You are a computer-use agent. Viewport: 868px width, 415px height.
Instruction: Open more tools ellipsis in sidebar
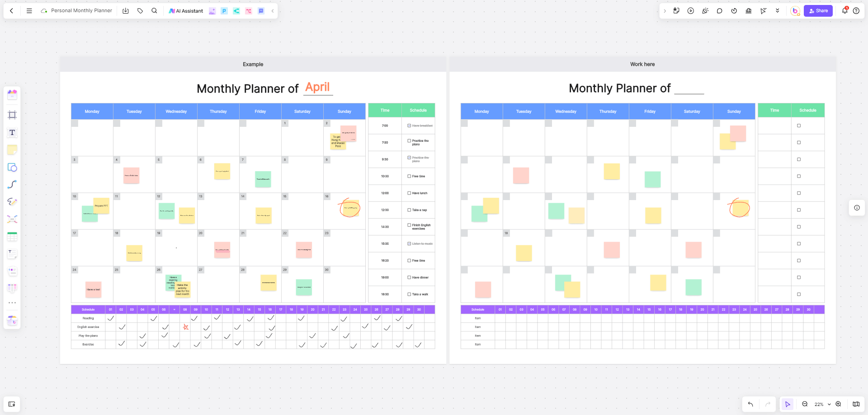(12, 303)
